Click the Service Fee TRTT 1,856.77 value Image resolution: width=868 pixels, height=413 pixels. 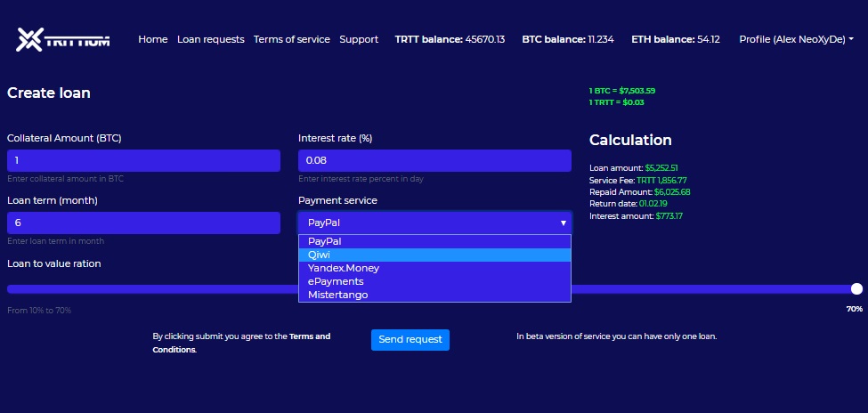click(661, 180)
